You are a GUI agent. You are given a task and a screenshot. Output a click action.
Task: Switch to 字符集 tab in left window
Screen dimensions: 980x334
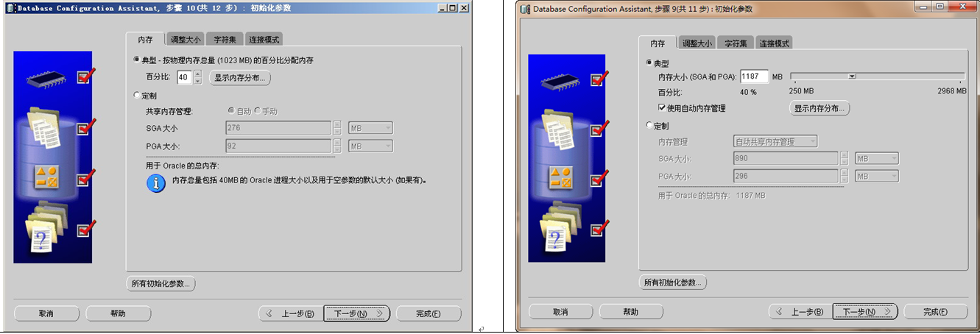(x=225, y=40)
